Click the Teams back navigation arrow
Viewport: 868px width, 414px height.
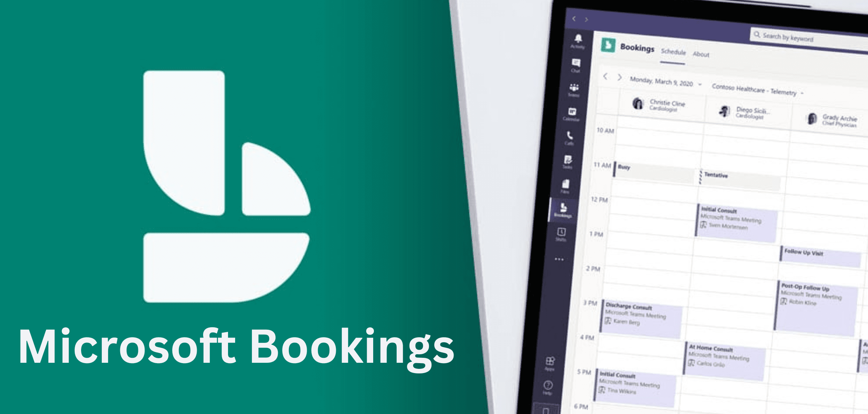point(574,18)
